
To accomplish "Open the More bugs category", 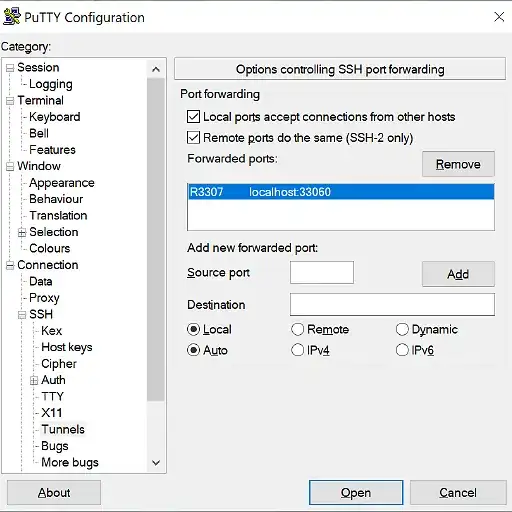I will 70,462.
